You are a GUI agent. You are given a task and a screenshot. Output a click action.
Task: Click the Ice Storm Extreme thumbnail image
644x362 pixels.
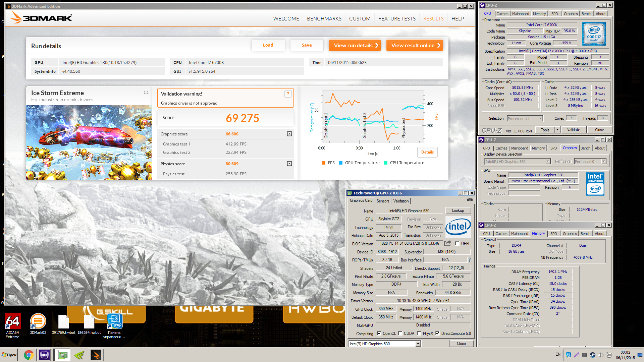[x=89, y=143]
